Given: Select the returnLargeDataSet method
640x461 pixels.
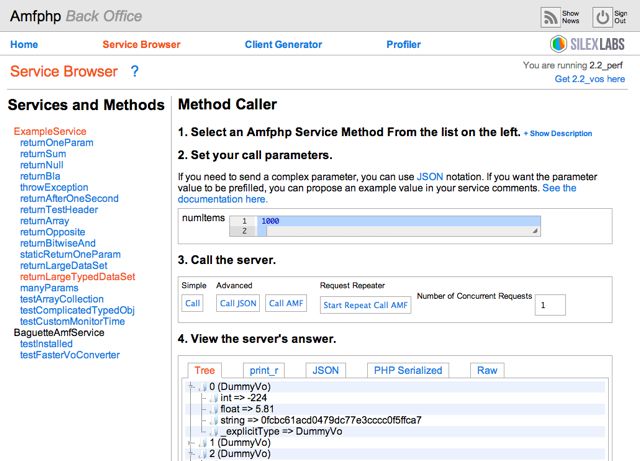Looking at the screenshot, I should click(64, 265).
